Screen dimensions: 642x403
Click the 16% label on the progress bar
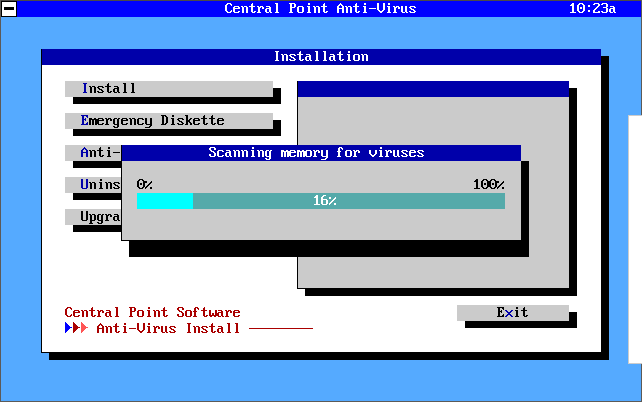click(x=324, y=201)
